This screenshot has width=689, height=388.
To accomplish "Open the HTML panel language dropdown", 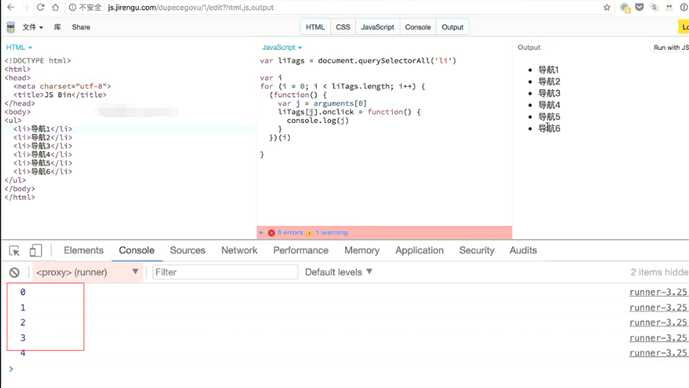I will click(19, 47).
